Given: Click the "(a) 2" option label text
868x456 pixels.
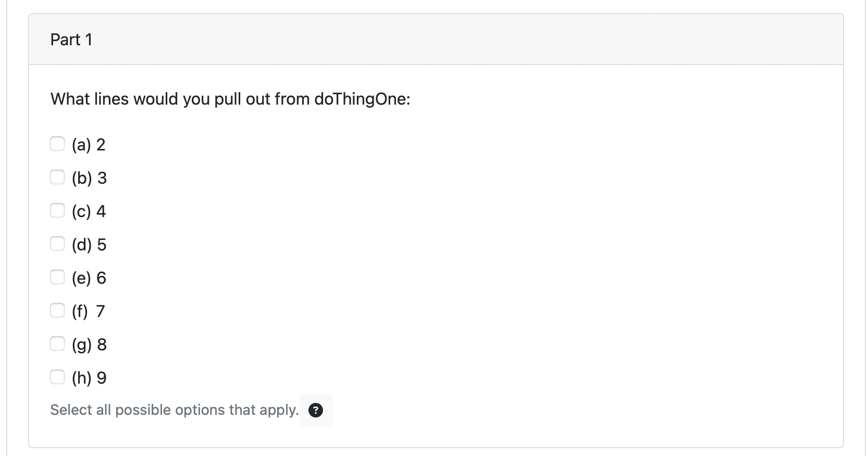Looking at the screenshot, I should click(x=89, y=145).
